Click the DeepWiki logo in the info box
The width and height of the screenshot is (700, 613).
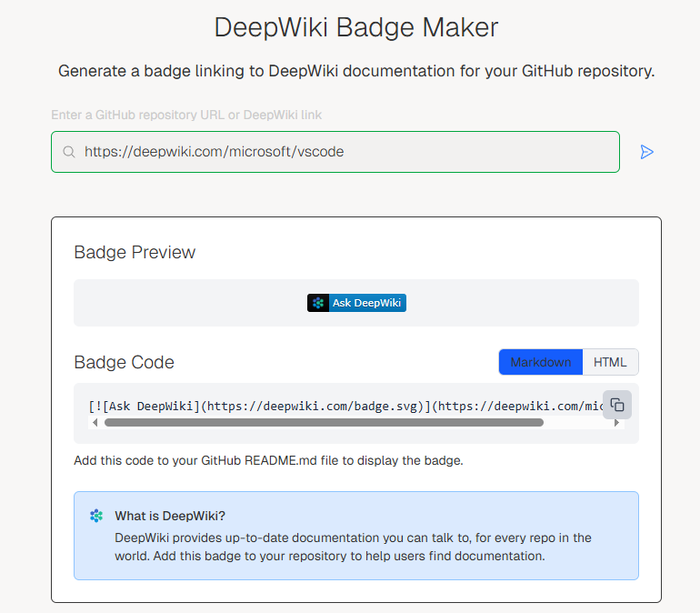pos(96,516)
